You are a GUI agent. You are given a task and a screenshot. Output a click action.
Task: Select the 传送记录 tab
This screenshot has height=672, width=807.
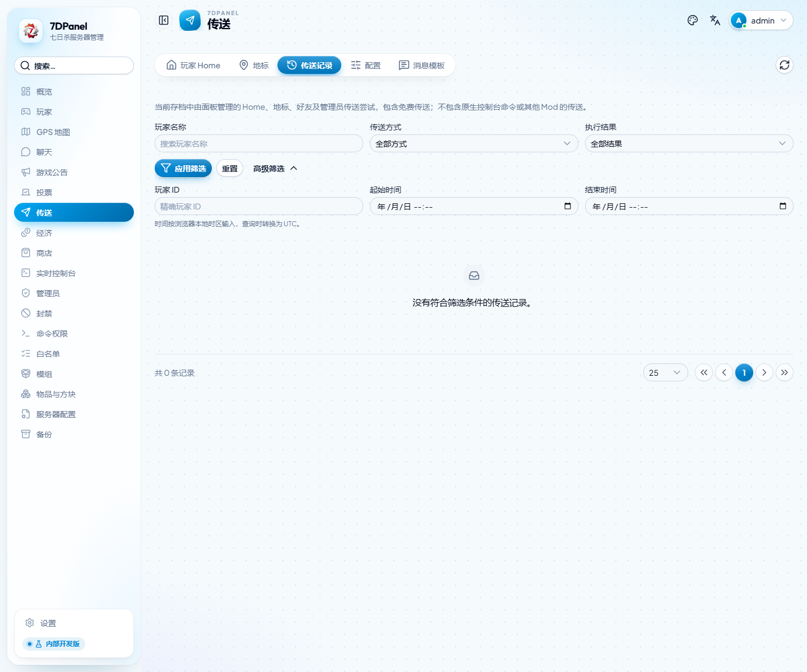309,66
